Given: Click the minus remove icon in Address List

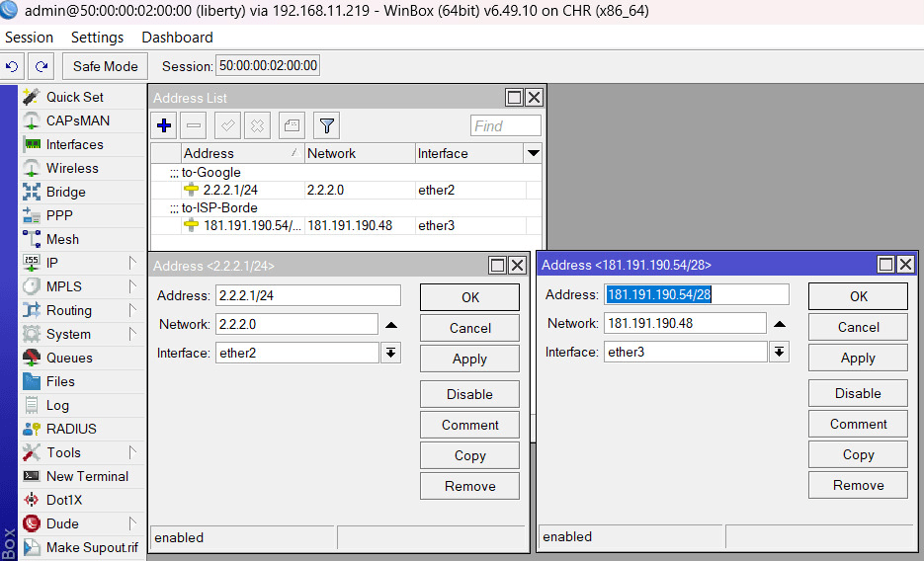Looking at the screenshot, I should pyautogui.click(x=194, y=125).
